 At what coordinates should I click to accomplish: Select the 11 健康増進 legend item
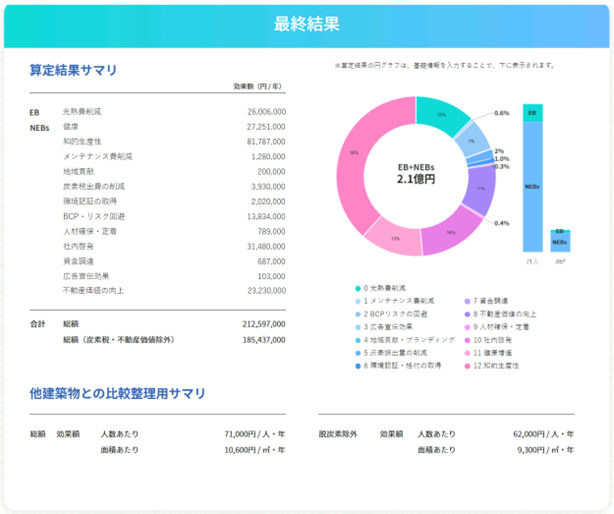[488, 353]
